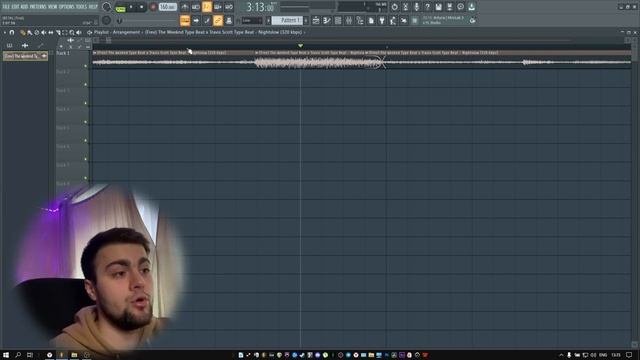Click the arrow left of Pattern 1
This screenshot has height=360, width=640.
pyautogui.click(x=269, y=20)
